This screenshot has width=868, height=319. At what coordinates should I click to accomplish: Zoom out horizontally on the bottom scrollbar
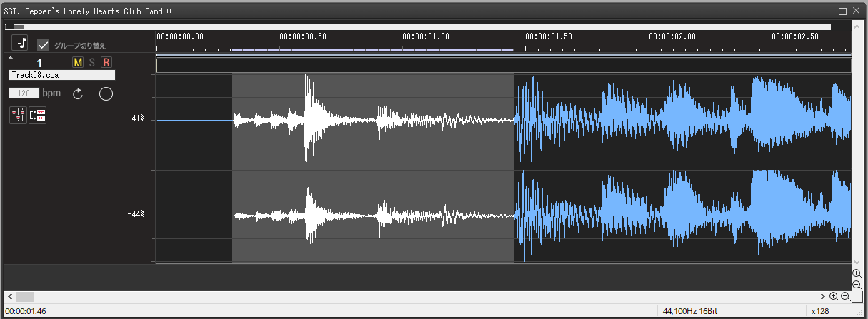[845, 296]
